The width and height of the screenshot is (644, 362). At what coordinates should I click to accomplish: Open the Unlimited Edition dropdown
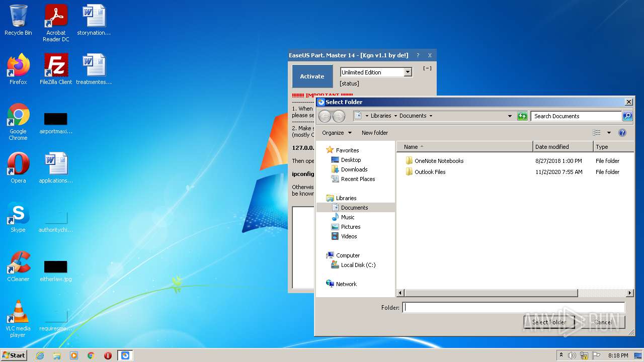point(408,72)
